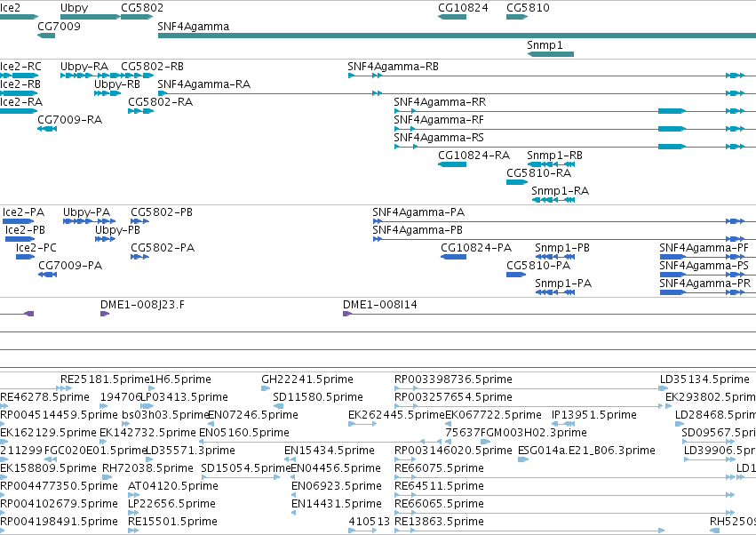The height and width of the screenshot is (535, 756).
Task: Click the LD35134.5prime EST label
Action: (x=704, y=379)
